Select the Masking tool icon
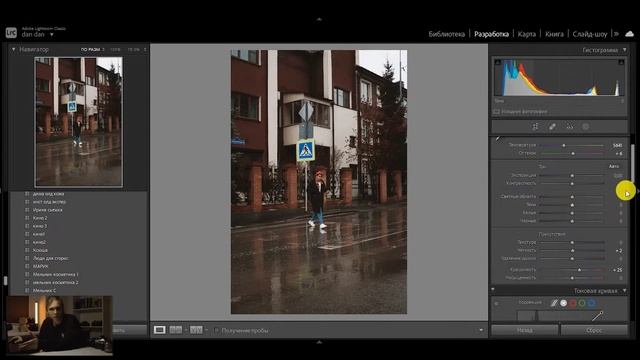640x360 pixels. [586, 127]
